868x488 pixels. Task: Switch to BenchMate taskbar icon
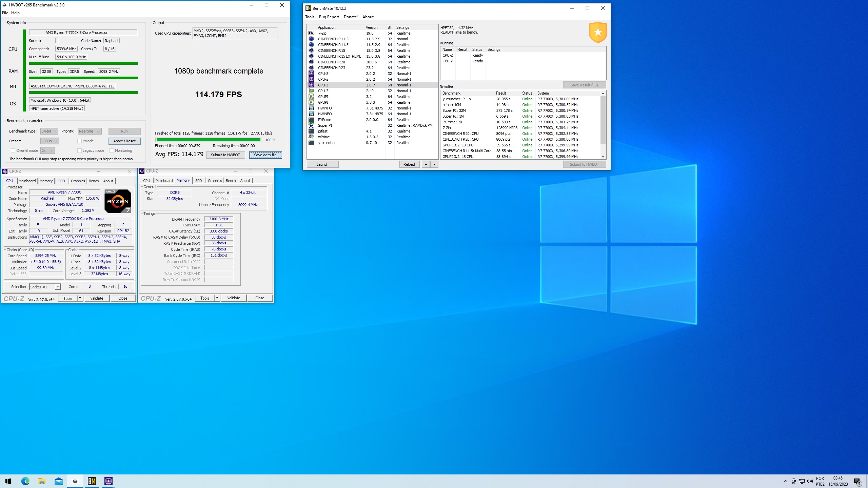pos(92,481)
